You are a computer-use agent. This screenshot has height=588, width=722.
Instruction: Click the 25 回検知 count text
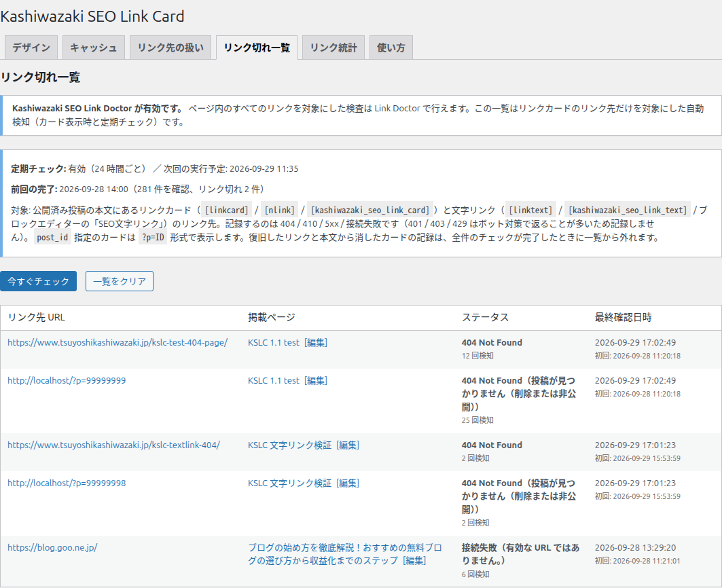(x=477, y=420)
